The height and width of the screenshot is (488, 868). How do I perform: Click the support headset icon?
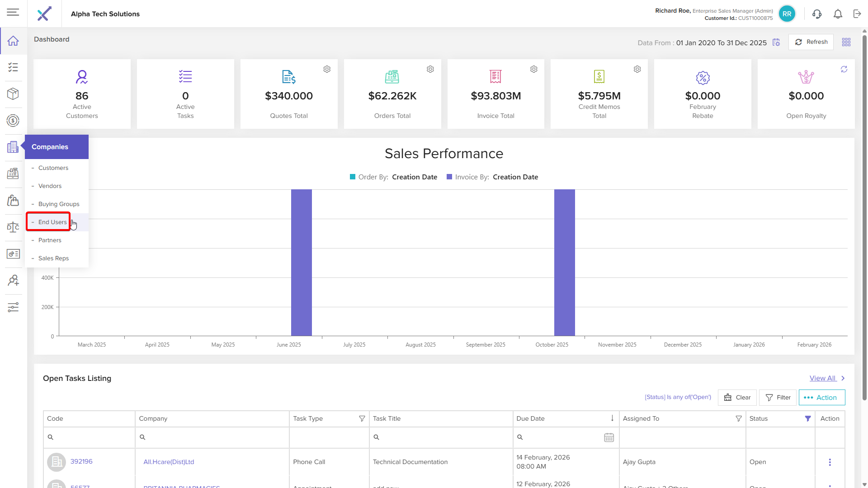click(x=816, y=14)
